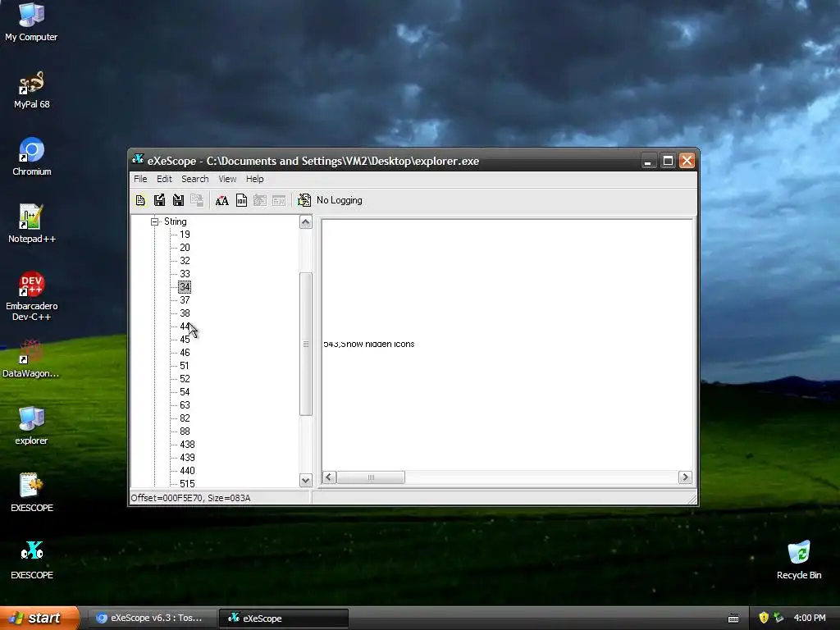Select the String folder label in tree

176,221
